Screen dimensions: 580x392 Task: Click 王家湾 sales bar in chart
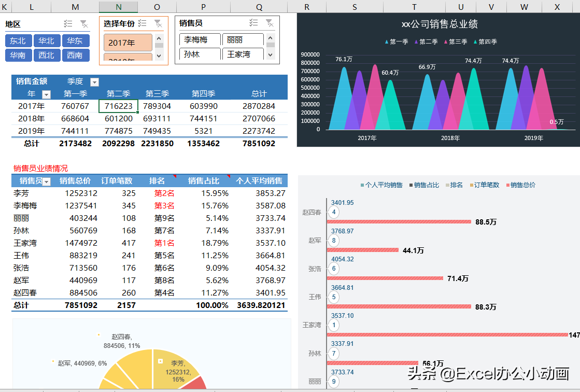[448, 334]
